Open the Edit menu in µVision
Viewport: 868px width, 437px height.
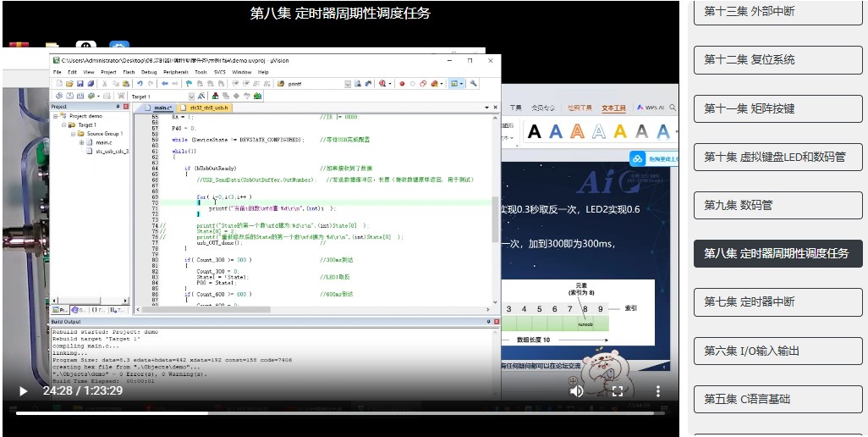[x=72, y=72]
